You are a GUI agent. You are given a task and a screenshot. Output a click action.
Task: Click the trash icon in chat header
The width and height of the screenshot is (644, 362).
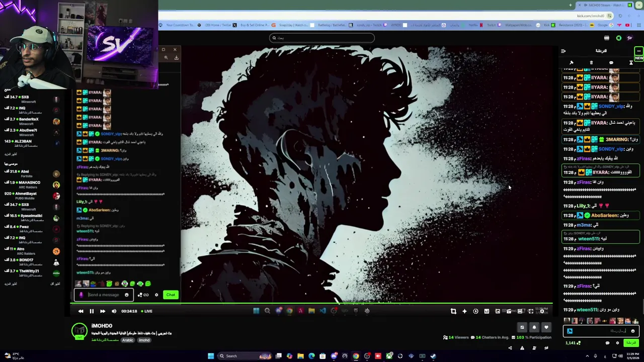tap(591, 63)
